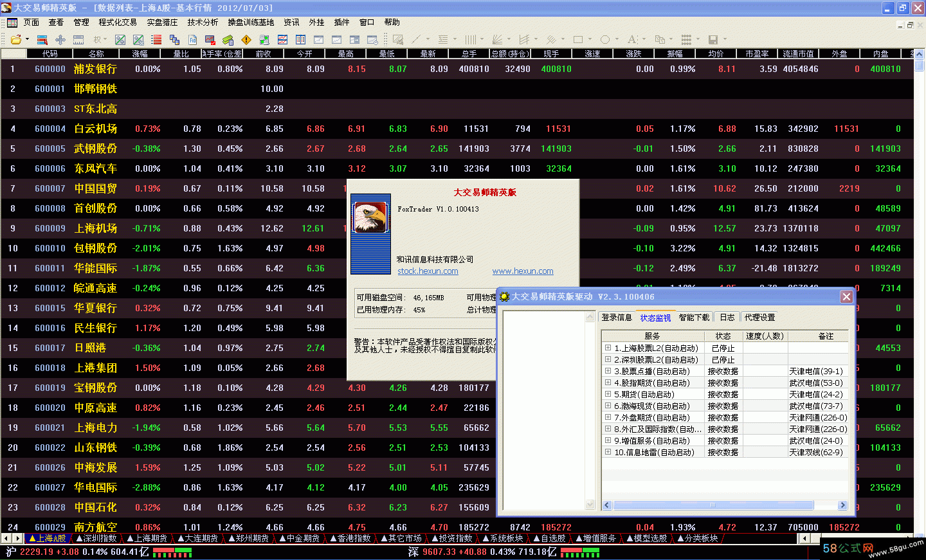Expand the 1.上海股票L2 service row
The height and width of the screenshot is (560, 926).
(608, 348)
